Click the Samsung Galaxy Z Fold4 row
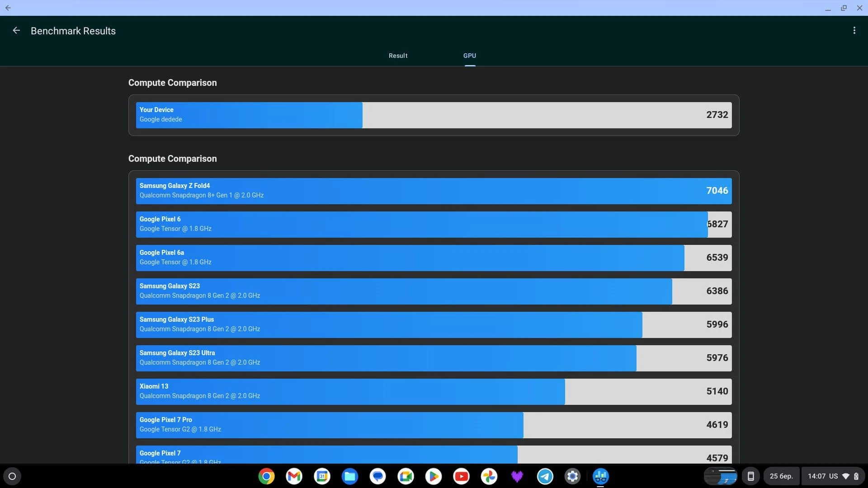The width and height of the screenshot is (868, 488). coord(434,191)
